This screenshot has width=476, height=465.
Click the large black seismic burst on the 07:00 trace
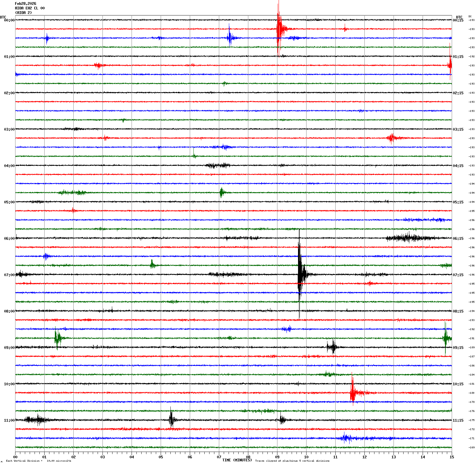tap(300, 274)
